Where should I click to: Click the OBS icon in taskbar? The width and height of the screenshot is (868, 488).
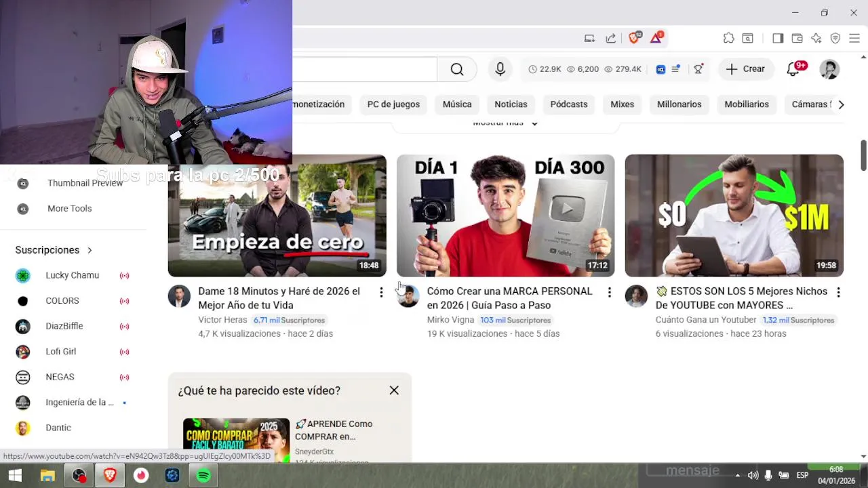79,476
